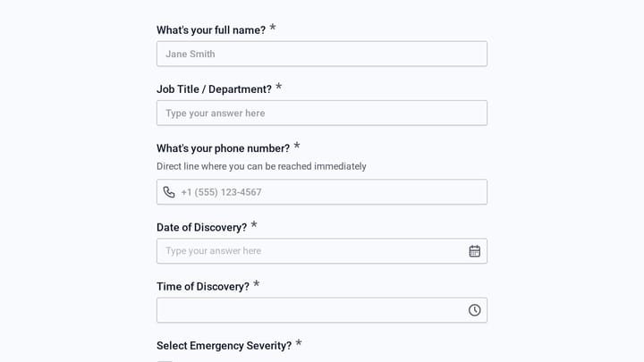Open the calendar date picker icon
The width and height of the screenshot is (644, 362).
tap(474, 251)
